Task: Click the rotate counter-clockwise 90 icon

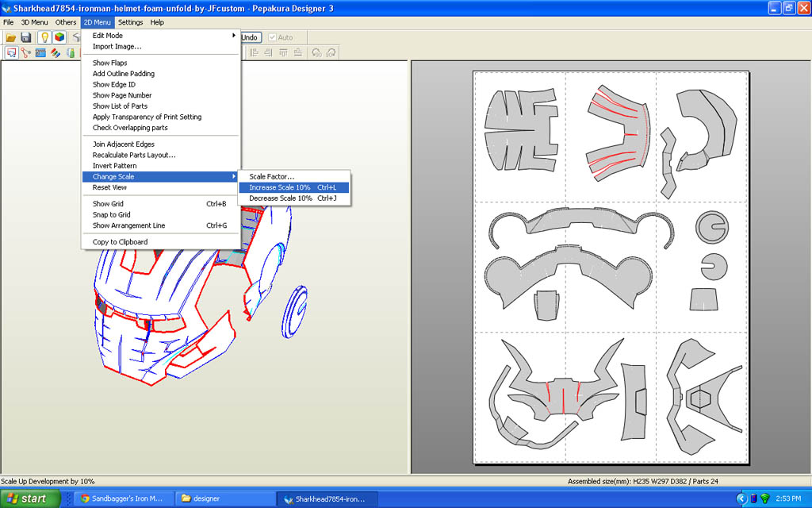Action: point(316,53)
